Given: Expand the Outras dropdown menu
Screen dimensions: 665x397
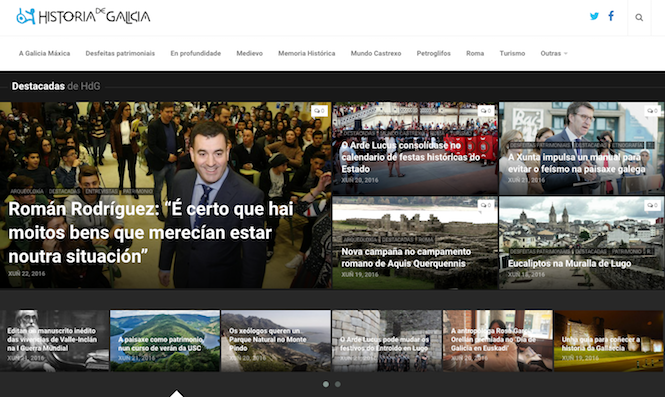Looking at the screenshot, I should click(x=553, y=53).
